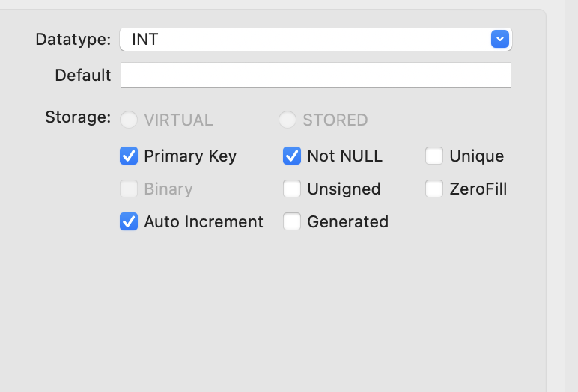Tick the Generated checkbox
The image size is (578, 392).
(291, 221)
